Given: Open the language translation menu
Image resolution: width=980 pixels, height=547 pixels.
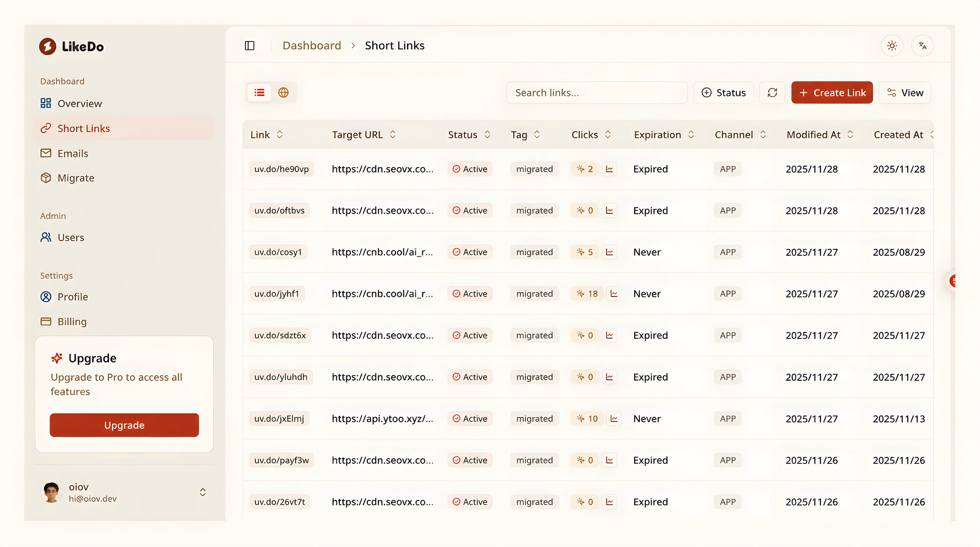Looking at the screenshot, I should 922,46.
